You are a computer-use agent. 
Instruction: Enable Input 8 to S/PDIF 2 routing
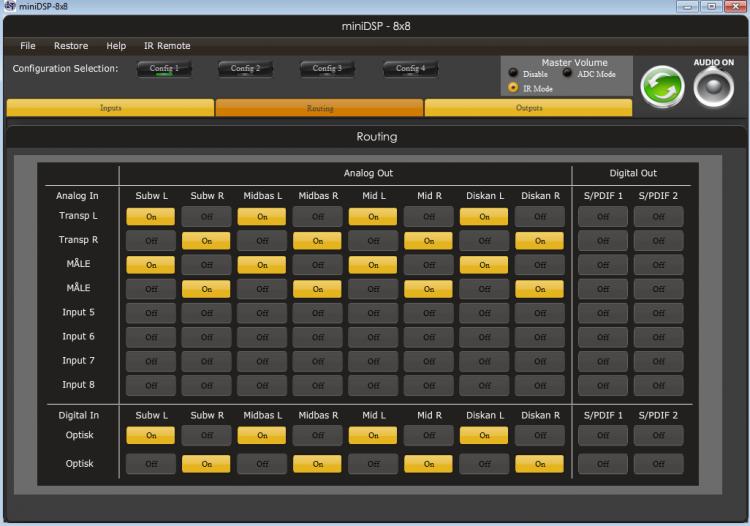tap(658, 385)
